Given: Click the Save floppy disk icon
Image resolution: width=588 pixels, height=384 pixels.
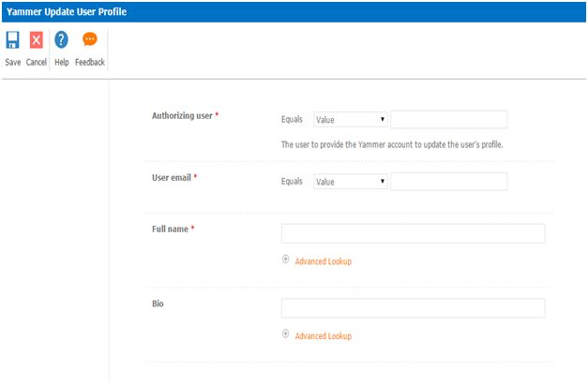Looking at the screenshot, I should pyautogui.click(x=13, y=40).
